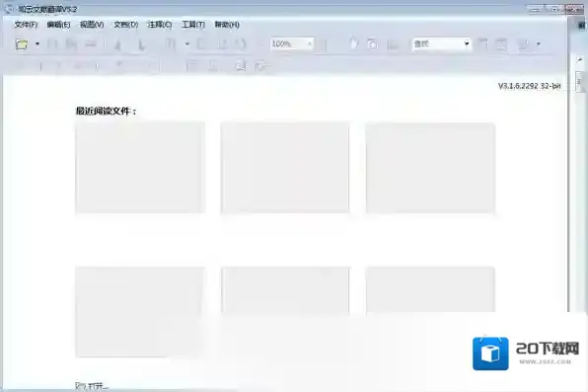Click the 最近阅读文件 heading
This screenshot has height=392, width=588.
pos(107,112)
